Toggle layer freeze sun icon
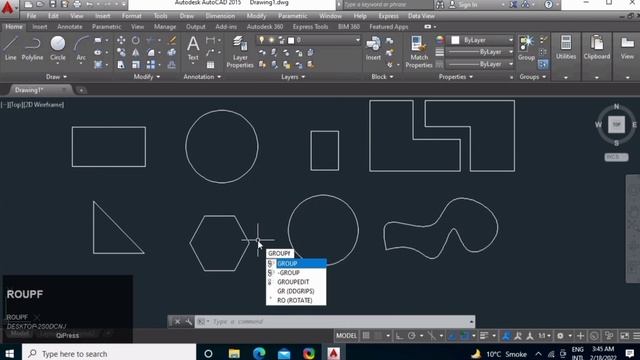This screenshot has width=640, height=360. 271,40
